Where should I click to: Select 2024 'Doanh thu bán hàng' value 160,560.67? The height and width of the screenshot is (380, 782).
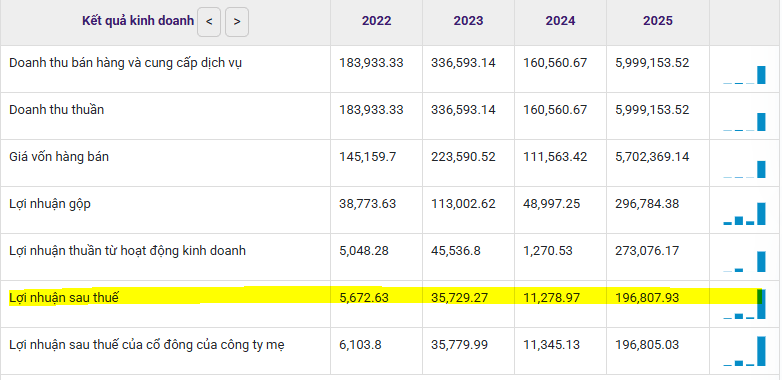pyautogui.click(x=555, y=63)
